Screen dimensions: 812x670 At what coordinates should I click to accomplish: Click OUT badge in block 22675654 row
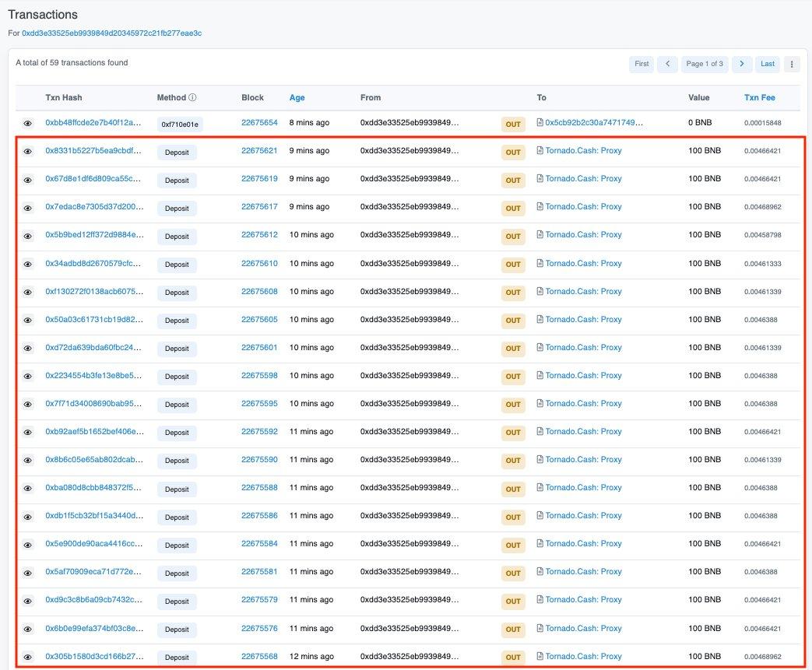513,125
